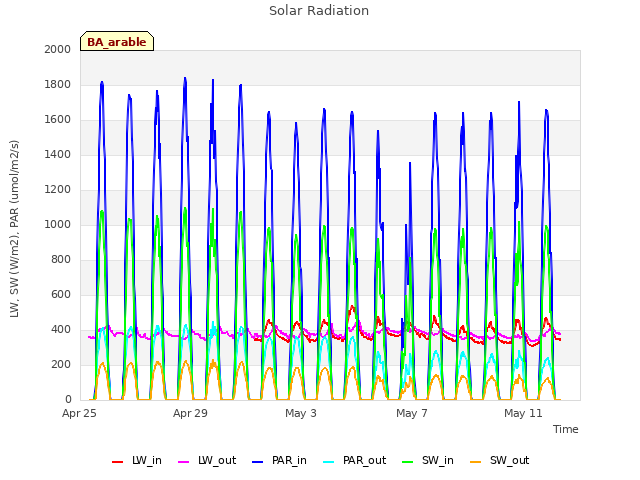640x480 pixels.
Task: Click the 1800 y-axis tick label
Action: tap(58, 84)
